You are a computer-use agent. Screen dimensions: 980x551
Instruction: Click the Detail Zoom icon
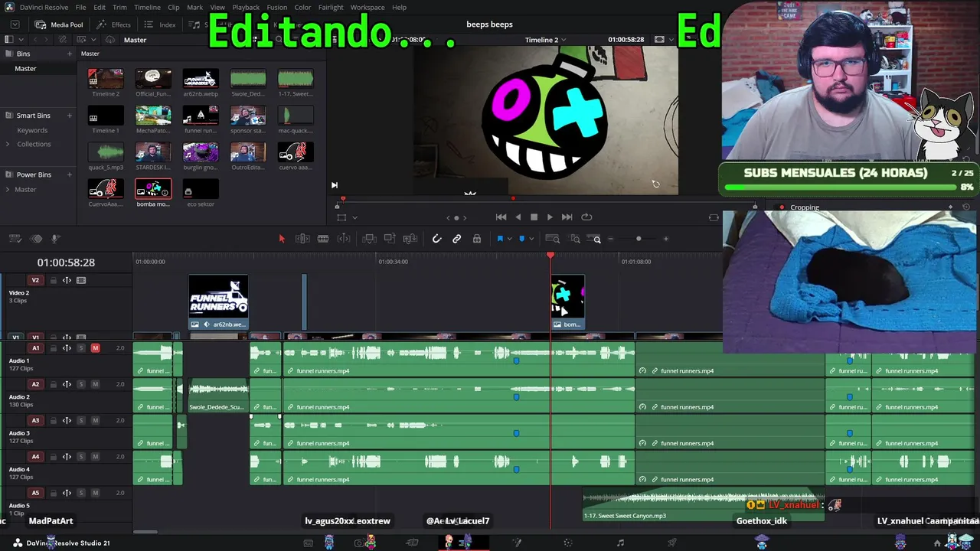575,239
